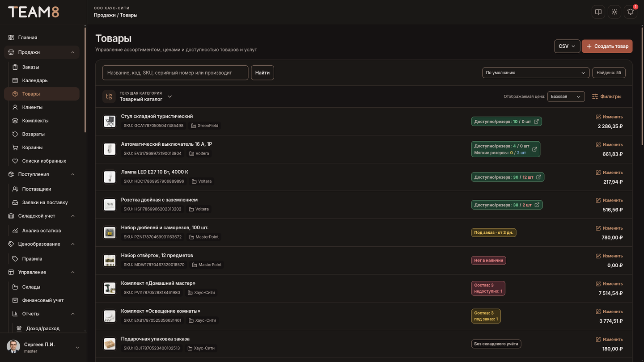
Task: Focus the product search input field
Action: [175, 73]
